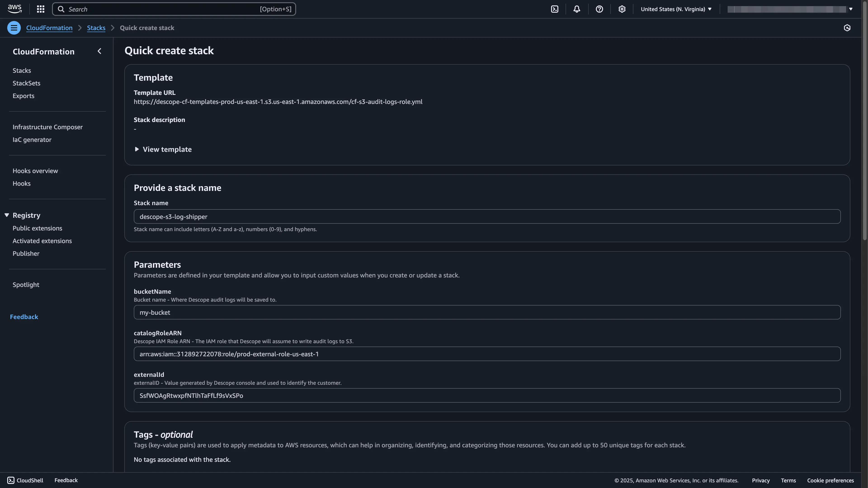Collapse the CloudFormation side panel chevron
Viewport: 868px width, 488px height.
tap(99, 51)
